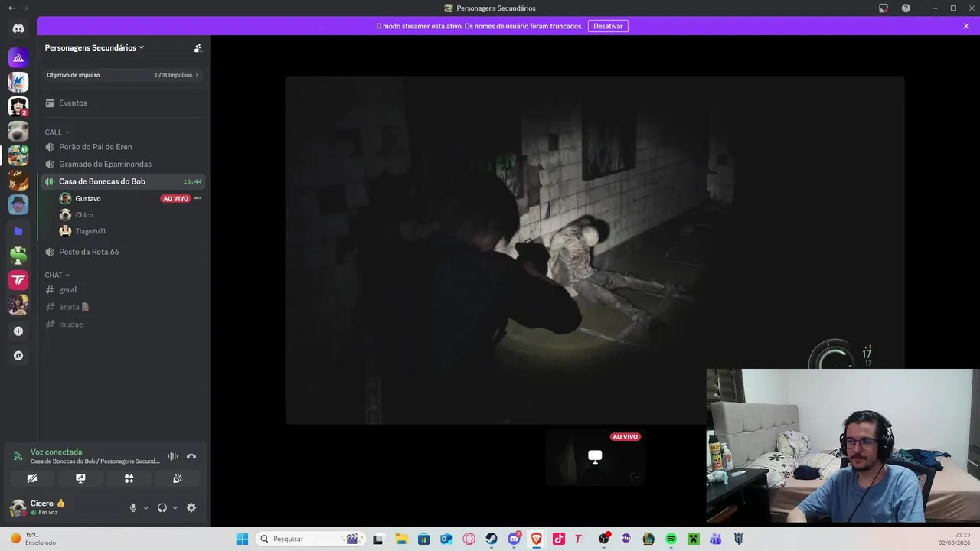This screenshot has width=980, height=551.
Task: Open Discord home direct messages
Action: click(x=18, y=28)
